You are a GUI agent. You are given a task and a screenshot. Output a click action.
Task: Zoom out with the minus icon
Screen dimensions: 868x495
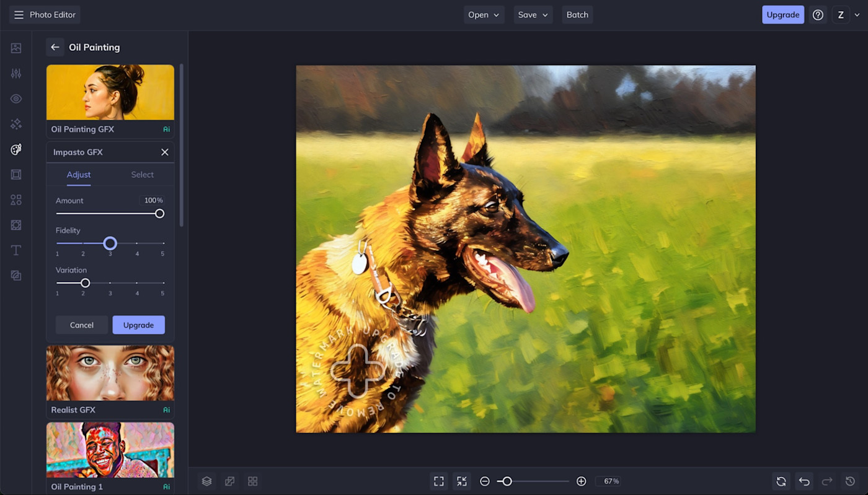tap(485, 481)
